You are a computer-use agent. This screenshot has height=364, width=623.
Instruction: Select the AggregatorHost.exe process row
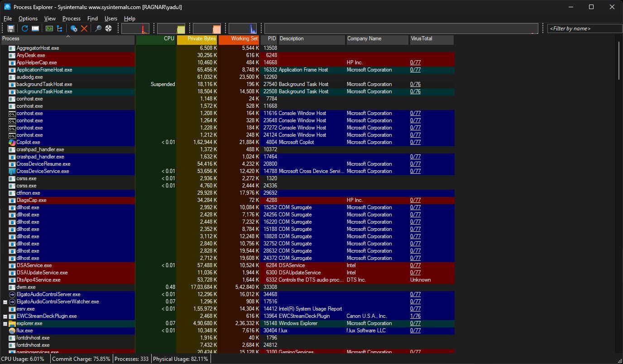tap(227, 48)
